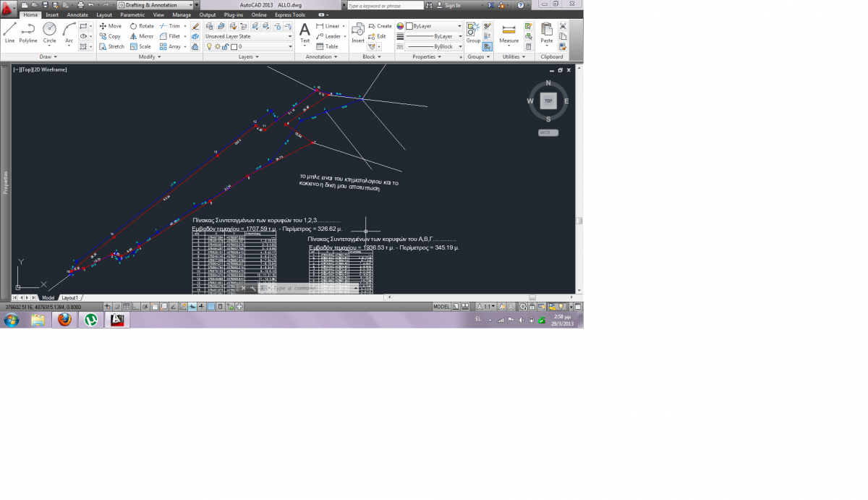This screenshot has width=868, height=500.
Task: Open the Layer Properties manager icon
Action: (x=210, y=25)
